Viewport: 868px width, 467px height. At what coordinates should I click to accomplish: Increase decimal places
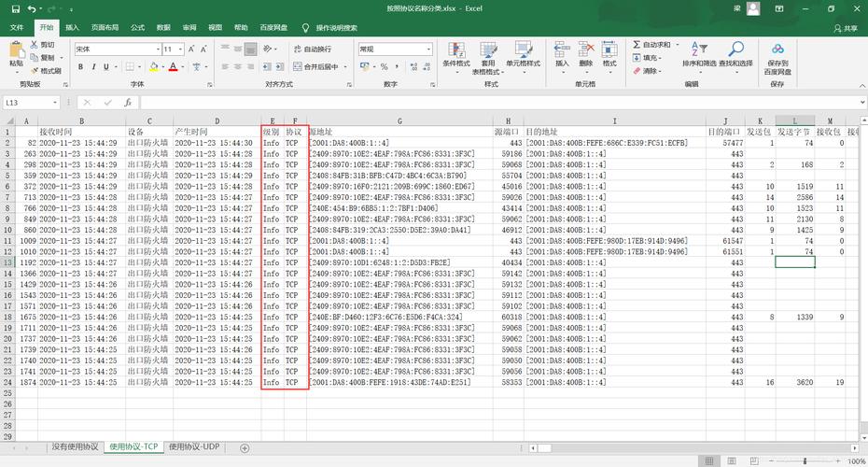tap(413, 66)
